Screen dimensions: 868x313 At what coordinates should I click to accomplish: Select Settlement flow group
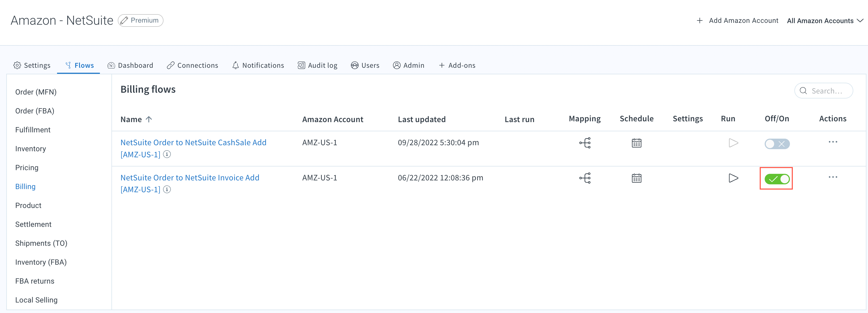coord(33,224)
